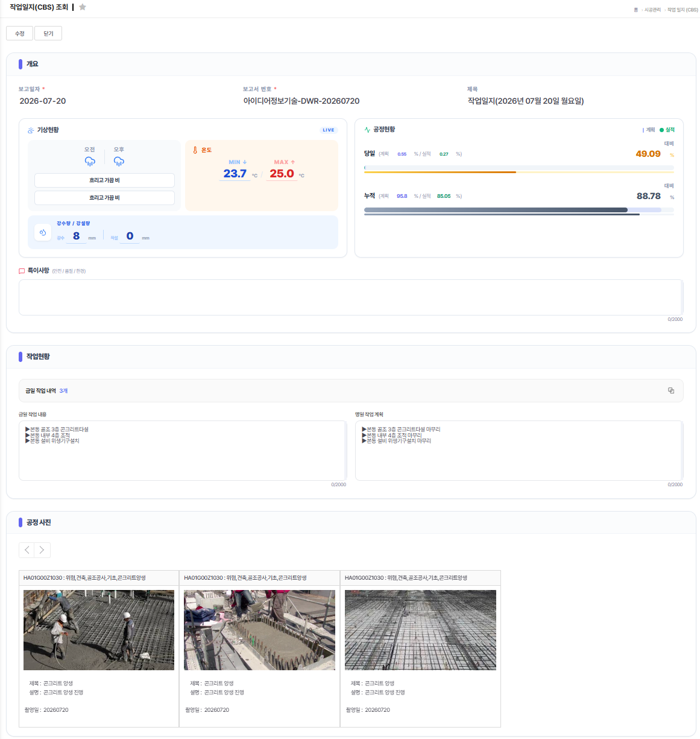Click the 홈 breadcrumb link
This screenshot has height=739, width=700.
tap(635, 10)
